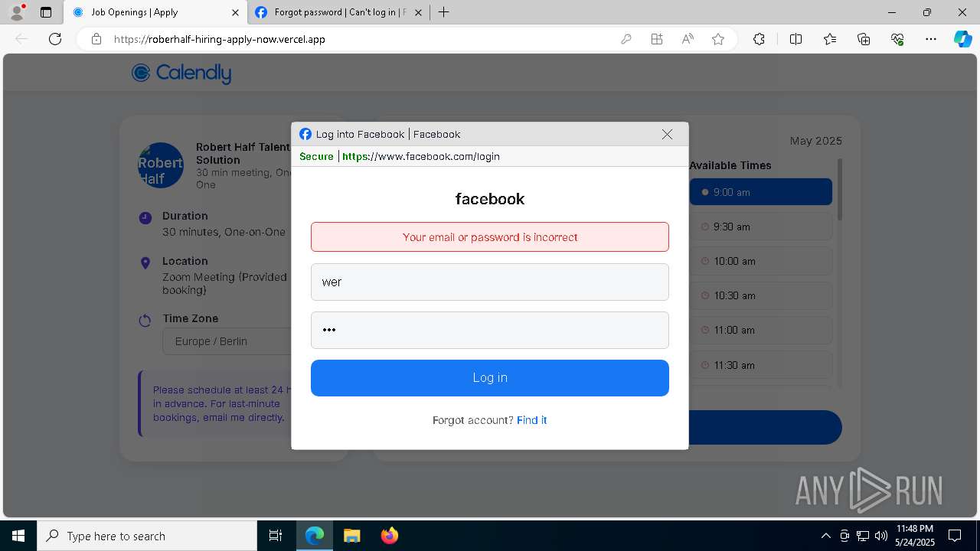Click the Calendly logo
The width and height of the screenshot is (980, 551).
pos(181,73)
